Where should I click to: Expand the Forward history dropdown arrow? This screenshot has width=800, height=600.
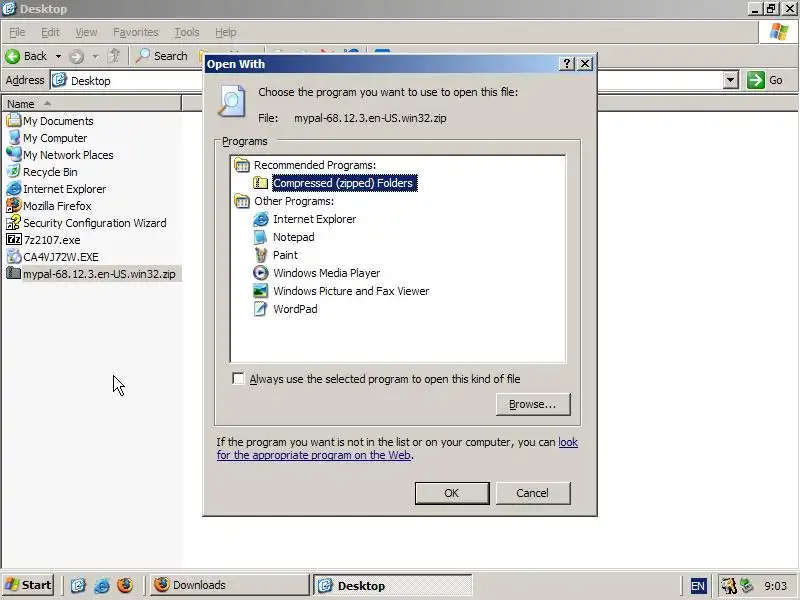95,56
